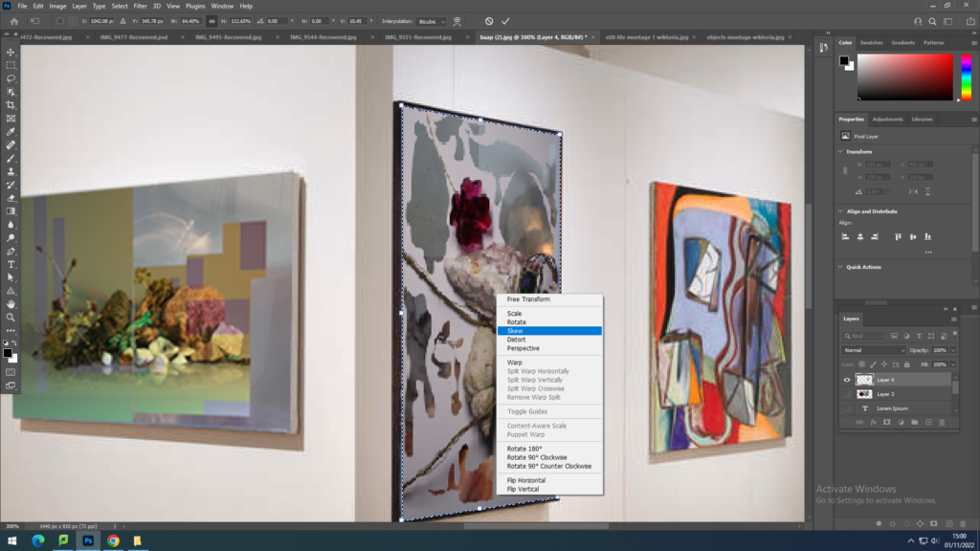Collapse the Quick Actions section

[x=840, y=268]
